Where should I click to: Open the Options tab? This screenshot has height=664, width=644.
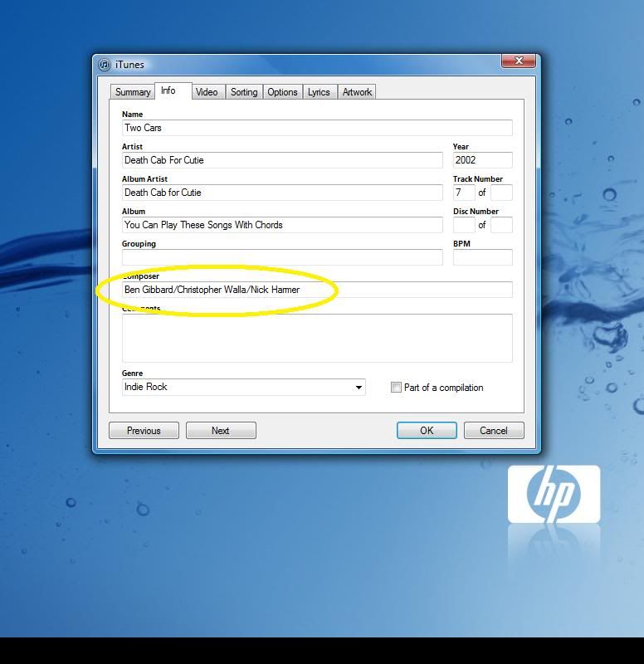click(x=282, y=92)
